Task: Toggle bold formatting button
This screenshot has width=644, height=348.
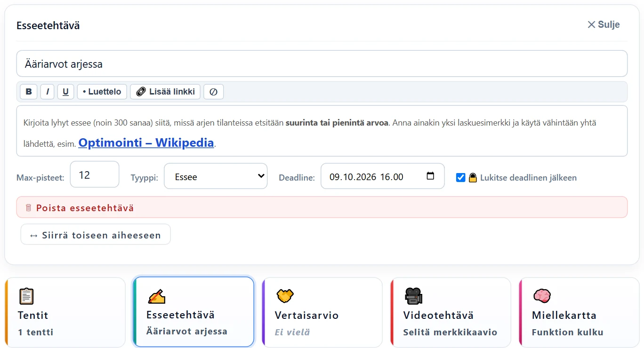Action: tap(29, 92)
